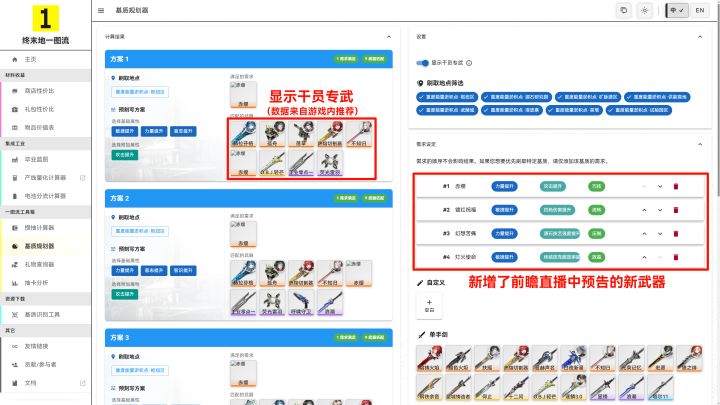Open 电池分流计算器 in sidebar
The height and width of the screenshot is (405, 720).
click(46, 196)
